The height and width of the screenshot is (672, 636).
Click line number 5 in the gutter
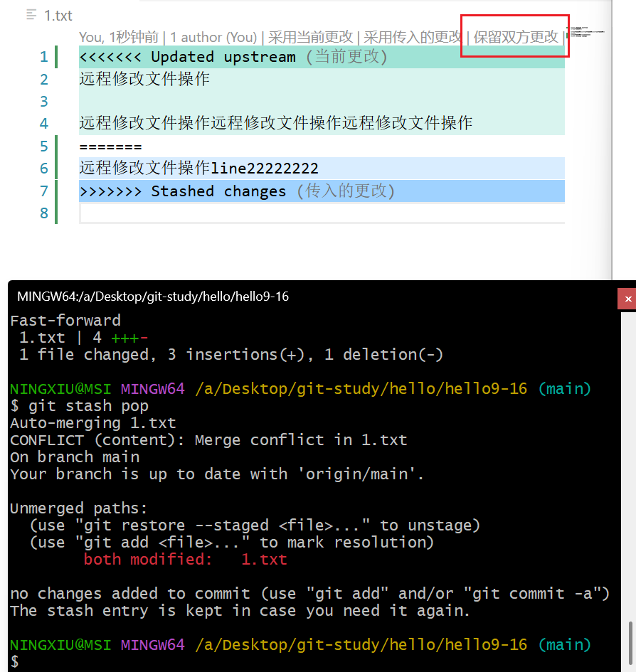[x=44, y=146]
